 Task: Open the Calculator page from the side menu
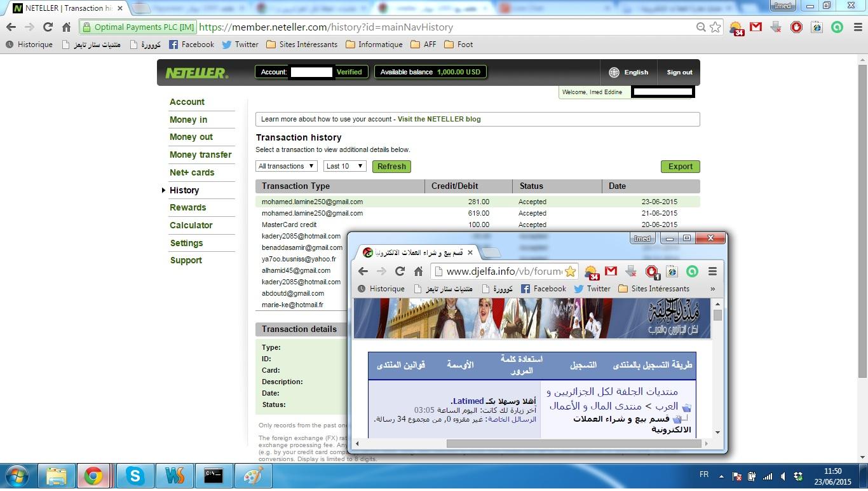coord(191,225)
